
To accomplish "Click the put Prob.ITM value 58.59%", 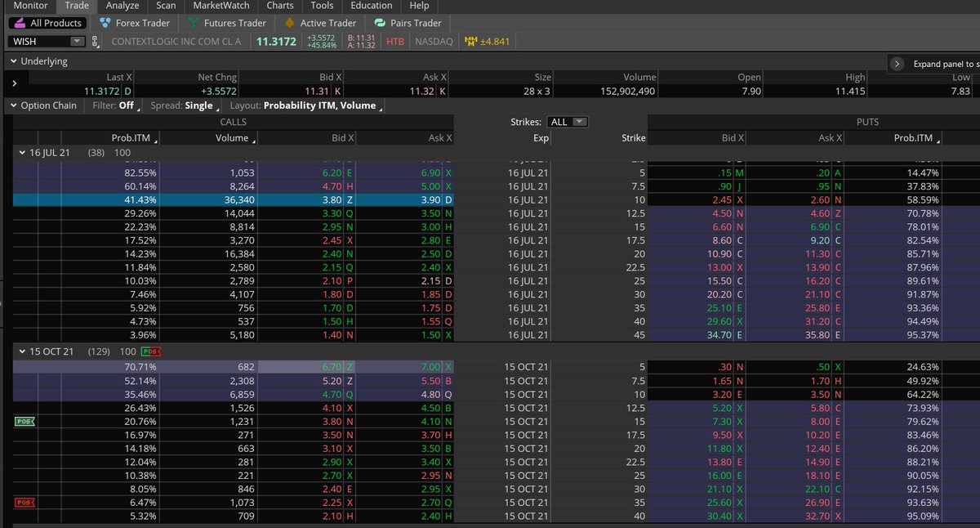I will point(922,199).
